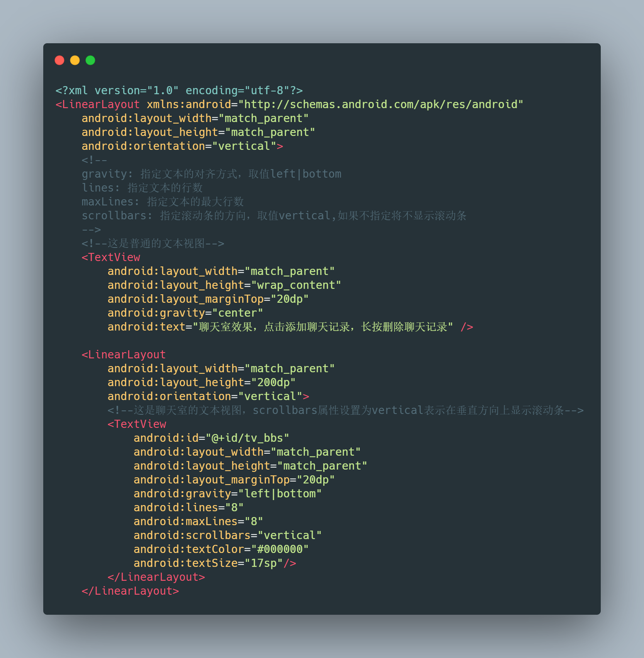The height and width of the screenshot is (658, 644).
Task: Click the @+id/tv_bbs id attribute
Action: [211, 438]
